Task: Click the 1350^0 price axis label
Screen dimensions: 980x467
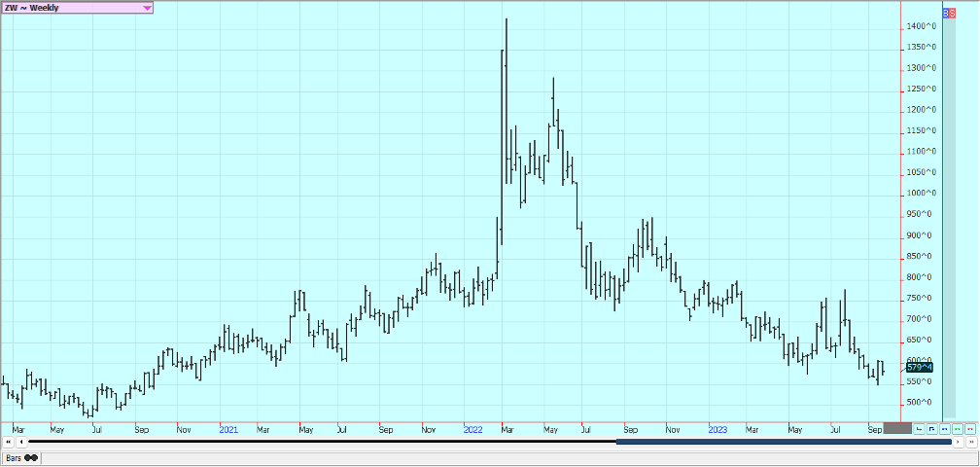Action: pos(922,47)
